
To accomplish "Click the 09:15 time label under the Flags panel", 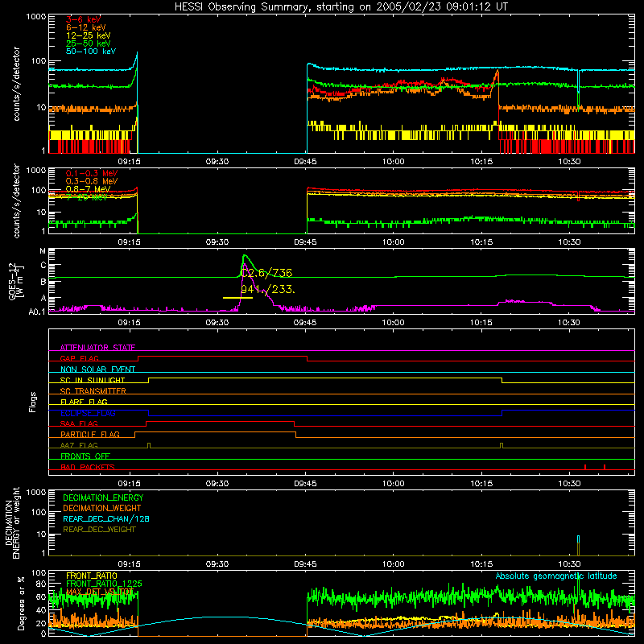I will pyautogui.click(x=130, y=484).
